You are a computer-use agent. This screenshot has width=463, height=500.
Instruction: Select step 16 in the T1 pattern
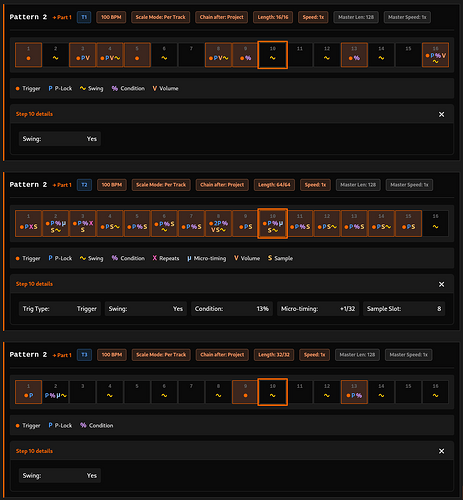pyautogui.click(x=435, y=55)
